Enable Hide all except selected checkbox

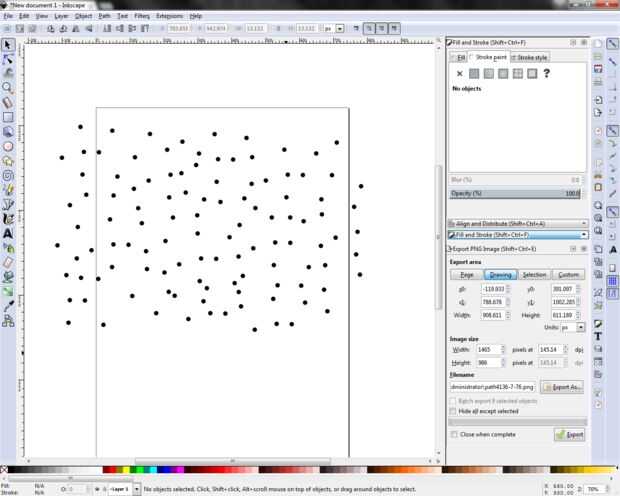pos(454,411)
